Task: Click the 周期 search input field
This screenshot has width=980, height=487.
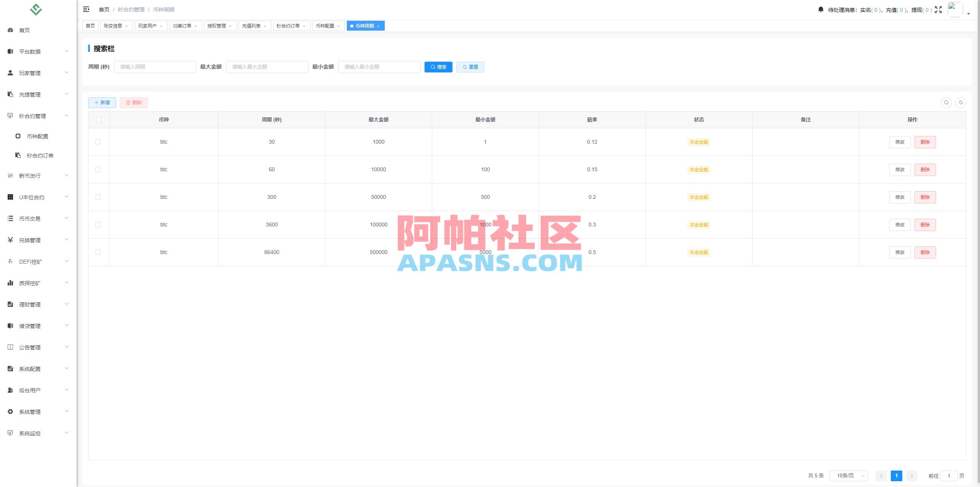Action: point(155,67)
